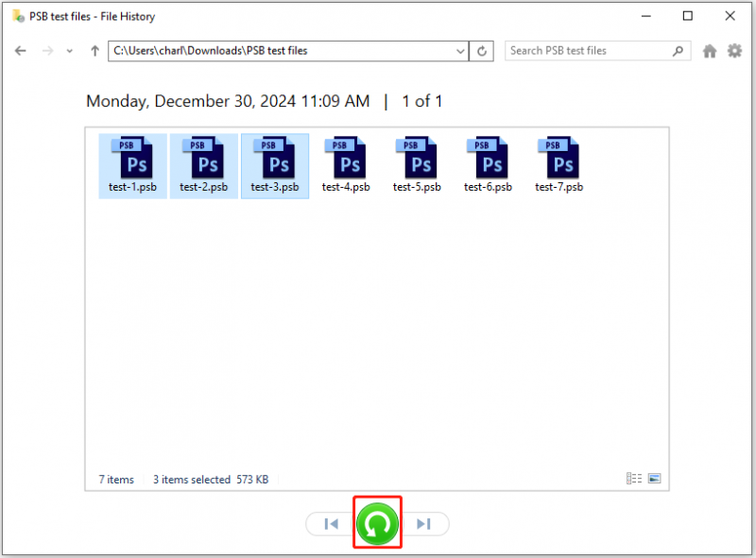This screenshot has width=756, height=558.
Task: Click the '3 items selected 573 KB' status
Action: 211,480
